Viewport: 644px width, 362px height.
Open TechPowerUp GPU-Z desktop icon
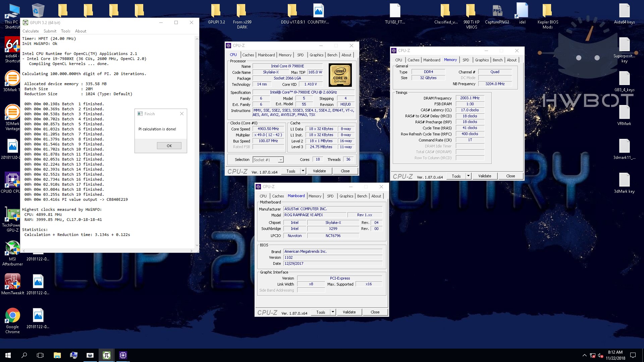coord(12,214)
